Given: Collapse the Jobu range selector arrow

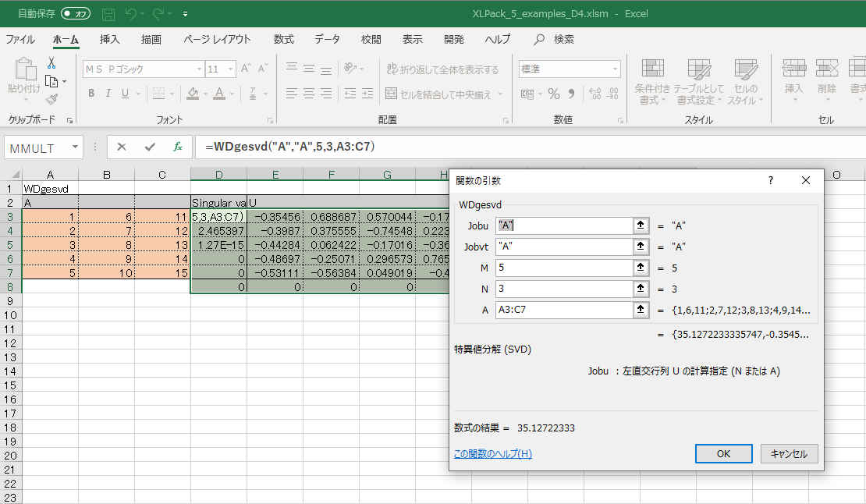Looking at the screenshot, I should tap(641, 225).
